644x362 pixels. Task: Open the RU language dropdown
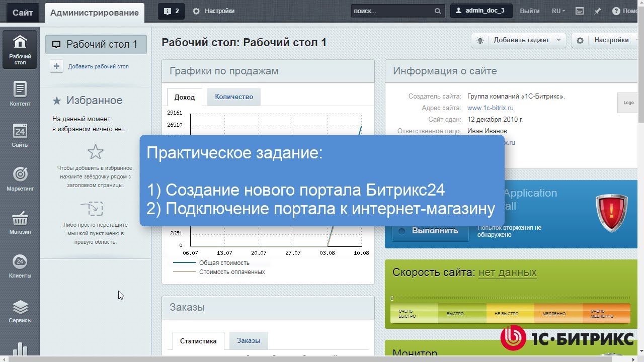point(558,11)
